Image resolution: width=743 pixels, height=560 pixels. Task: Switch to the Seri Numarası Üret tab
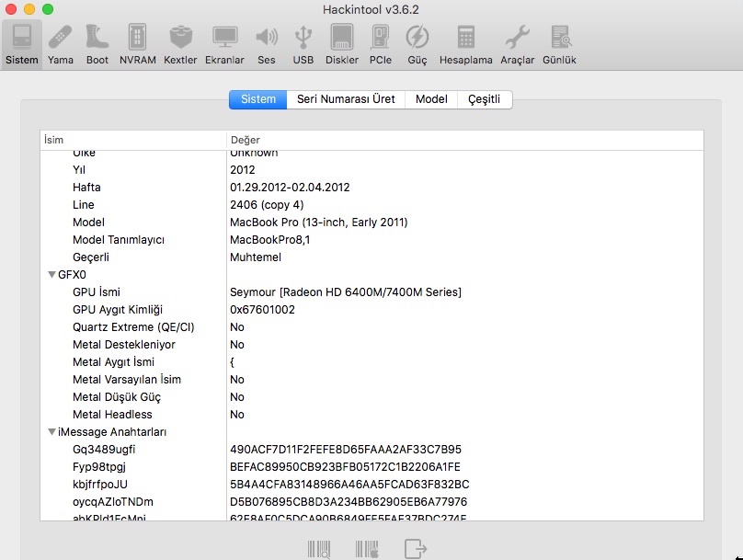pos(346,99)
